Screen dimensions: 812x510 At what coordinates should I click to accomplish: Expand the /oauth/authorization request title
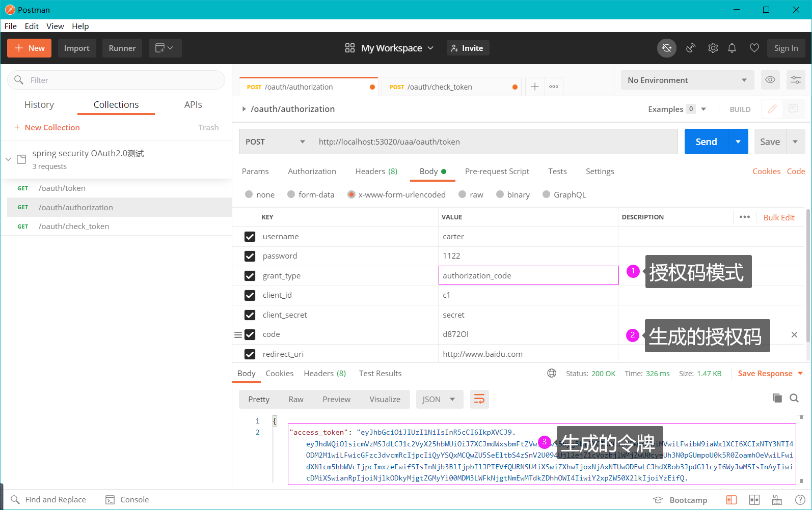point(244,109)
